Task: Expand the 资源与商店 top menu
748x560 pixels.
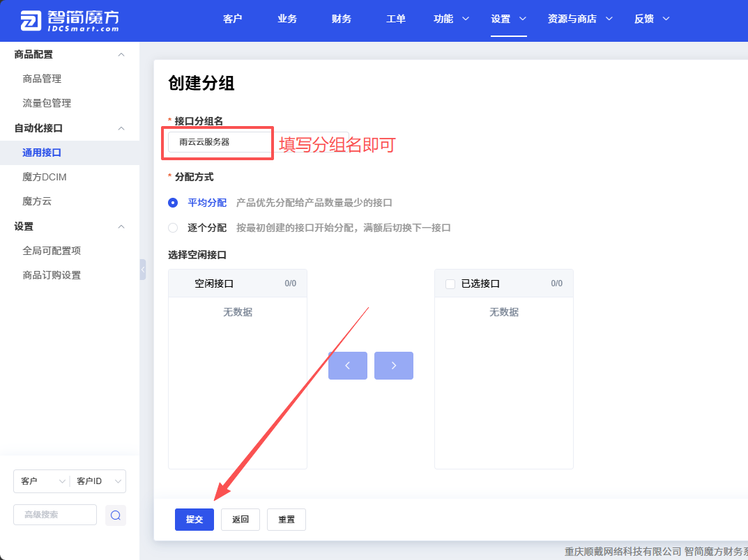Action: pos(579,19)
